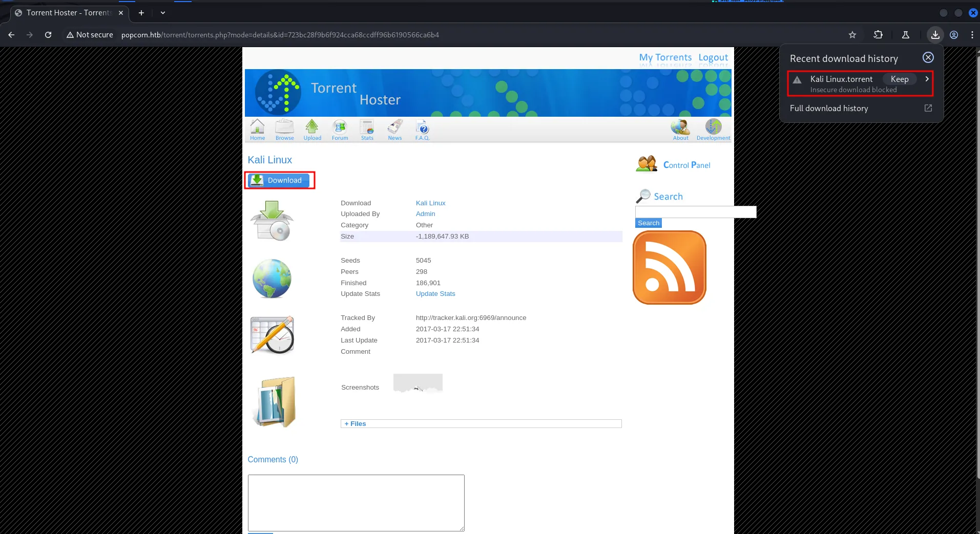Focus the sidebar search text field
This screenshot has width=980, height=534.
tap(696, 212)
